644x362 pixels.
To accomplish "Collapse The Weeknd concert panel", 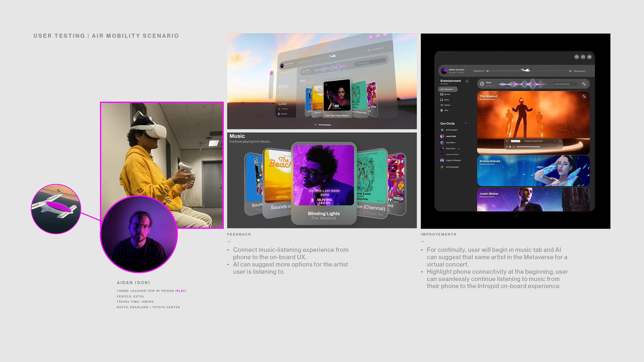I will 584,96.
